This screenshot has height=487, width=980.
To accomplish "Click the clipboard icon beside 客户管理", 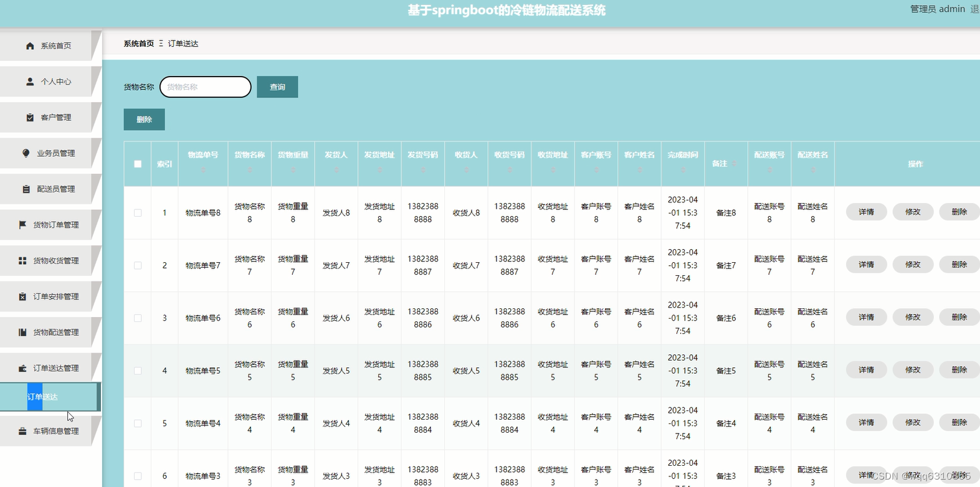I will coord(30,118).
